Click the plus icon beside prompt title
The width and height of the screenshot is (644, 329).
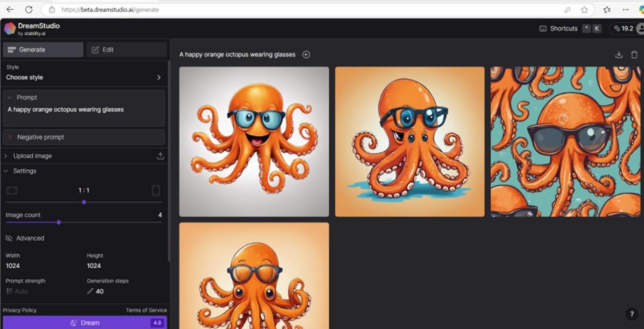(x=306, y=54)
